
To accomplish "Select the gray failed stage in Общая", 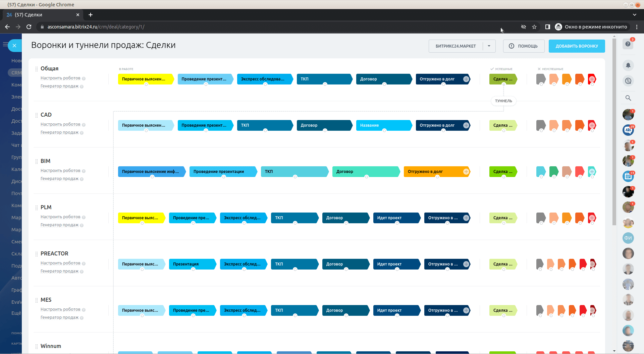I will (541, 79).
